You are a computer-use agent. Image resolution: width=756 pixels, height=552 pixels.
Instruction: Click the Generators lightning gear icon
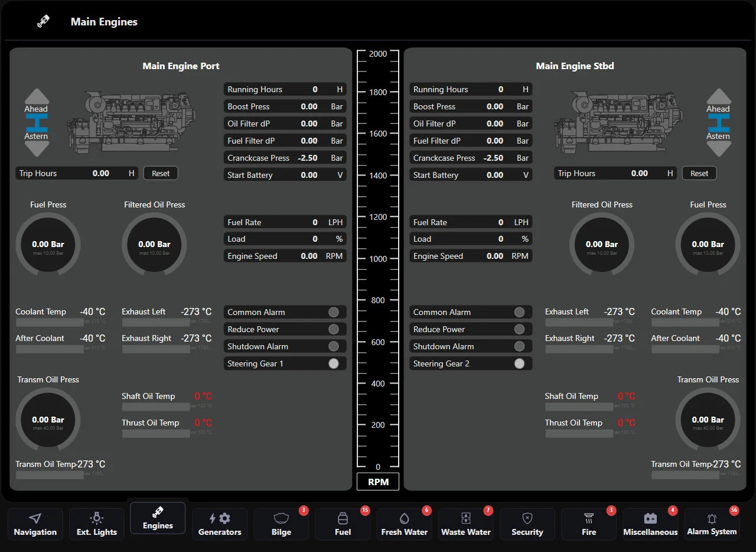pyautogui.click(x=220, y=518)
